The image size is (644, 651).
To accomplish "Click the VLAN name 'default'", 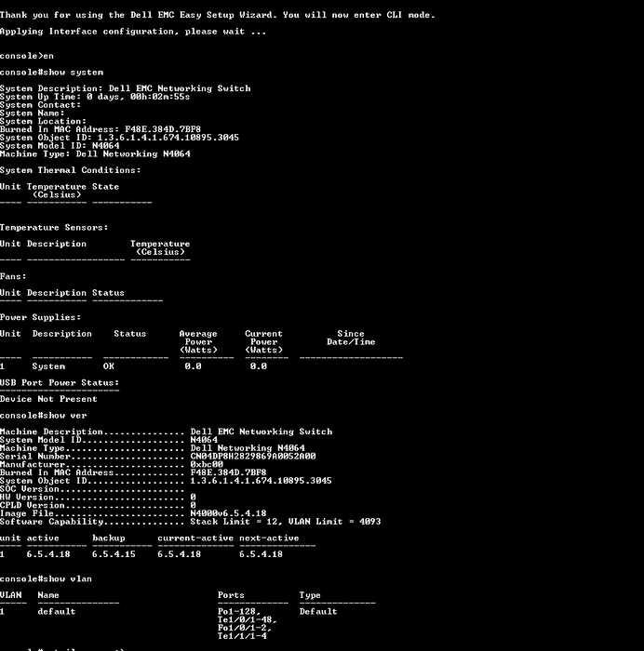I will click(57, 612).
